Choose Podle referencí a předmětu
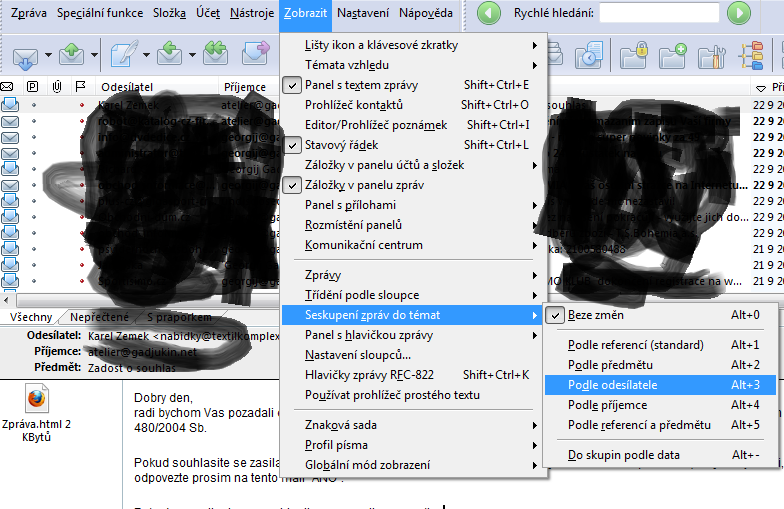784x509 pixels. 660,425
